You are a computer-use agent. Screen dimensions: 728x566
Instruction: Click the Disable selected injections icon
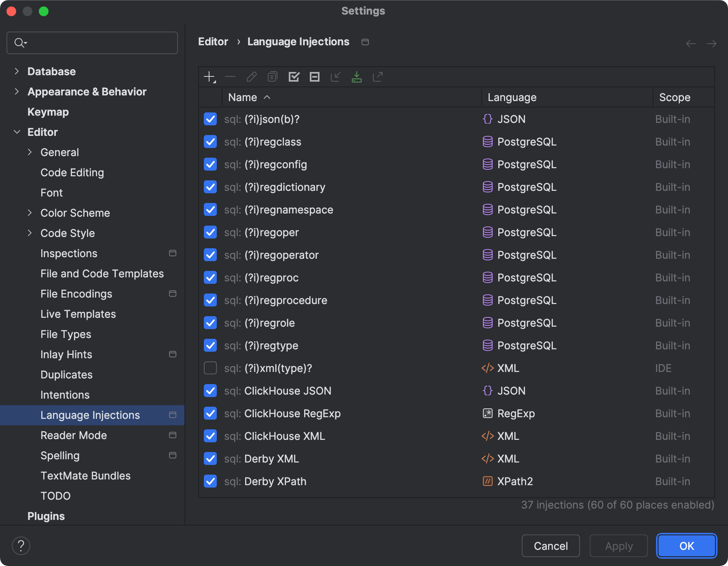[x=315, y=77]
